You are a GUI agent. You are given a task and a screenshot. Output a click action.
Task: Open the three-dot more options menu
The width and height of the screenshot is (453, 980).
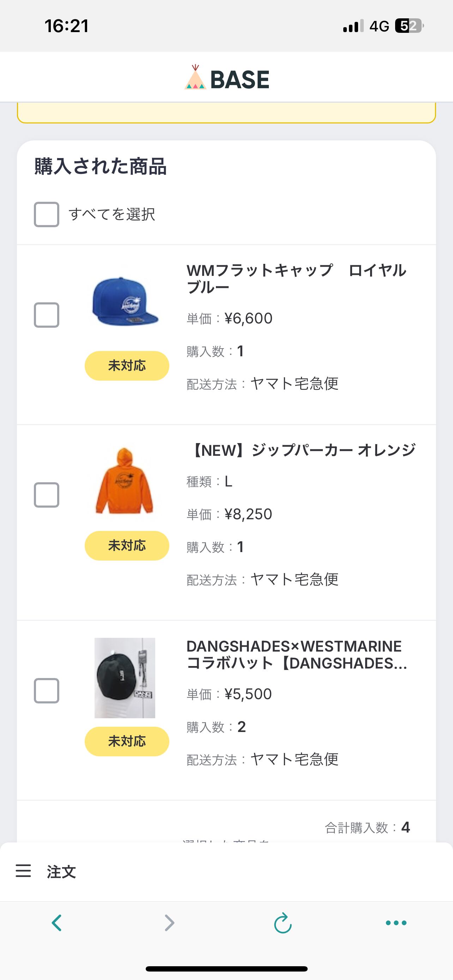[396, 922]
